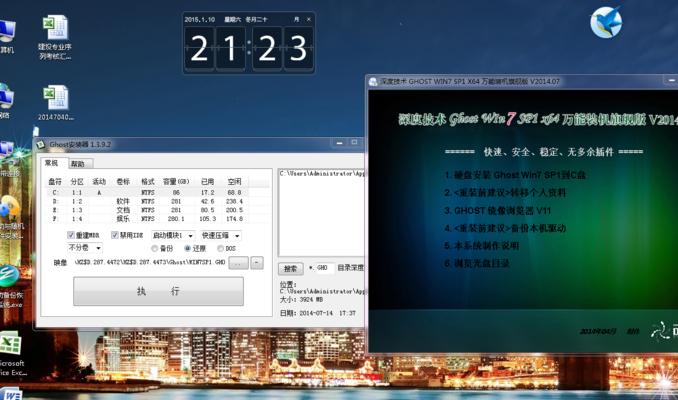Choose 3. GHOST 镜像浏览器 V11
This screenshot has width=678, height=400.
(498, 211)
